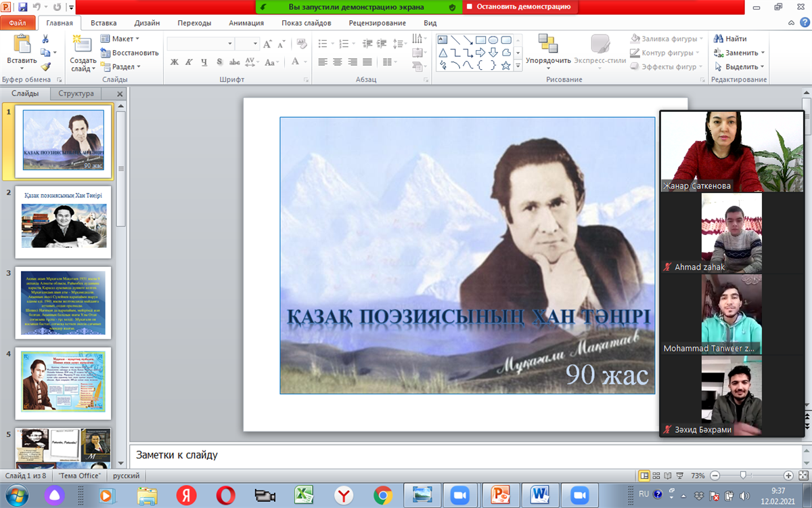The image size is (812, 508).
Task: Click the center text alignment icon
Action: click(337, 62)
